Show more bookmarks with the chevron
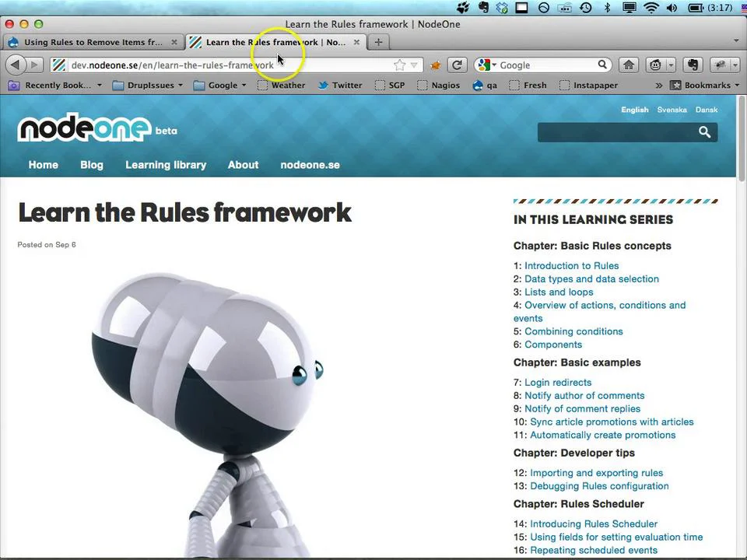Screen dimensions: 747x560 pyautogui.click(x=658, y=86)
